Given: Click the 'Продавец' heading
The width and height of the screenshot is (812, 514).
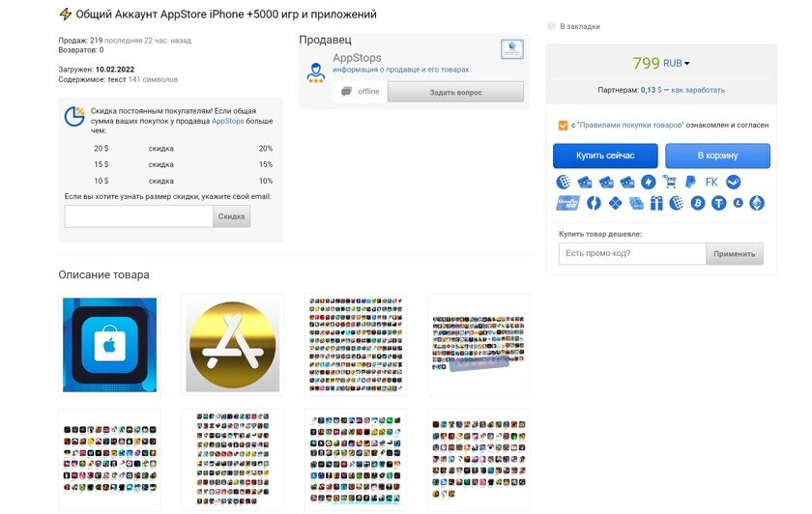Looking at the screenshot, I should pyautogui.click(x=325, y=40).
